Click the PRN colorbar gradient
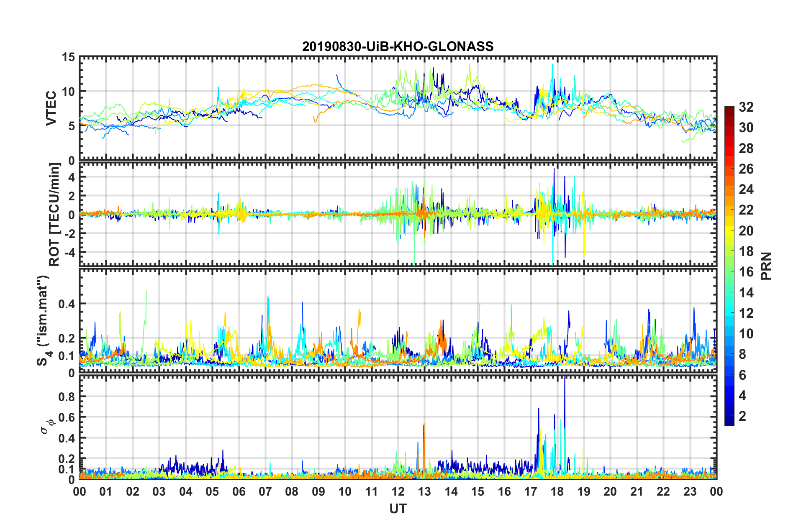The height and width of the screenshot is (532, 796). 729,266
